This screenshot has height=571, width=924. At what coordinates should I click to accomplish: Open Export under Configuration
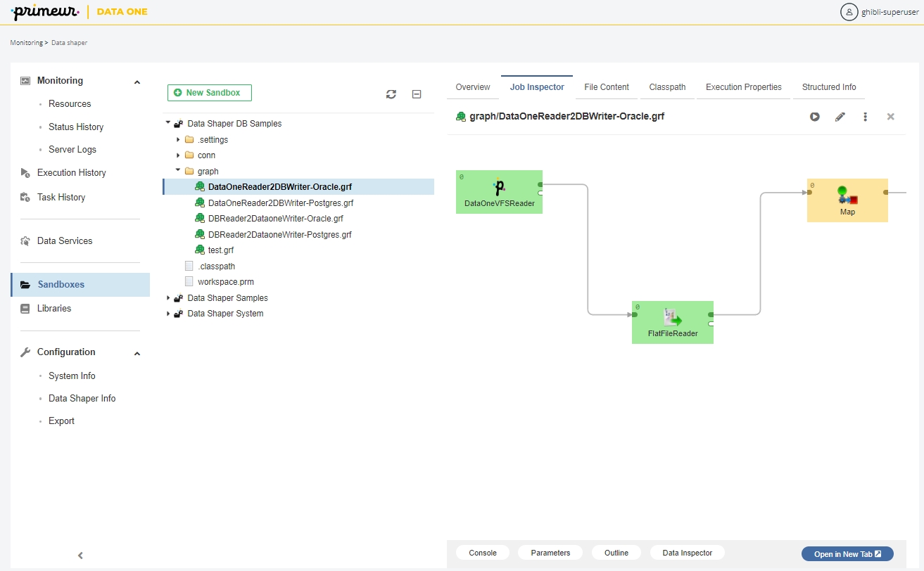coord(61,421)
